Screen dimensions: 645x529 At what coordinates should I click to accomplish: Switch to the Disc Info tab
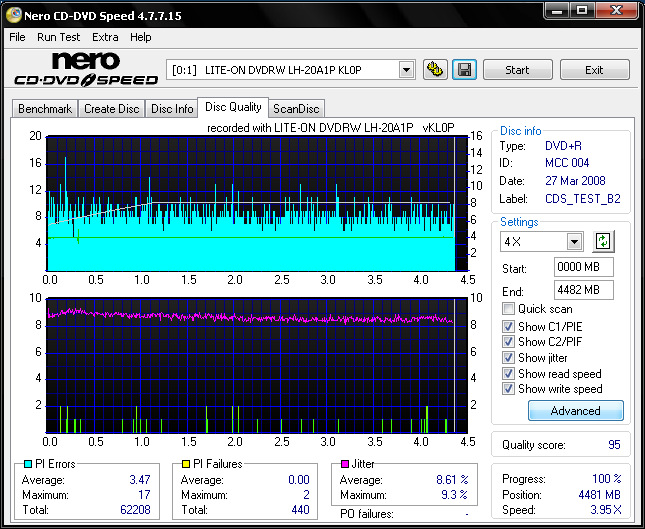[x=172, y=109]
